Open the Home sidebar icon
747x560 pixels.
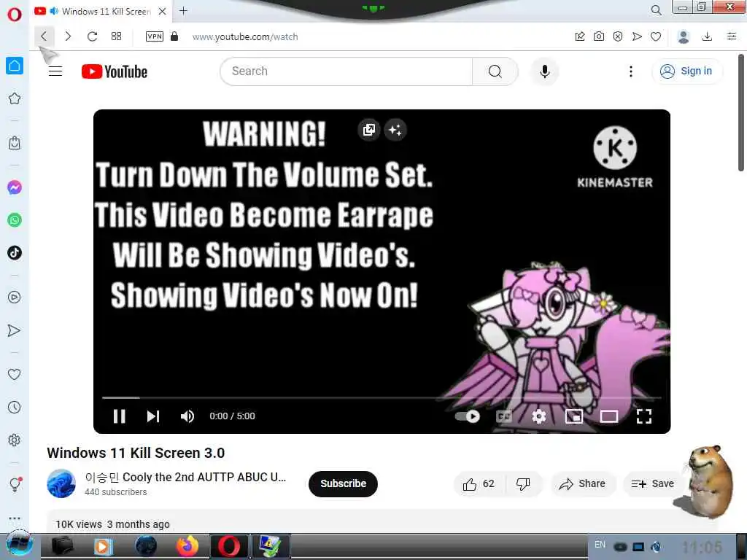pyautogui.click(x=15, y=65)
